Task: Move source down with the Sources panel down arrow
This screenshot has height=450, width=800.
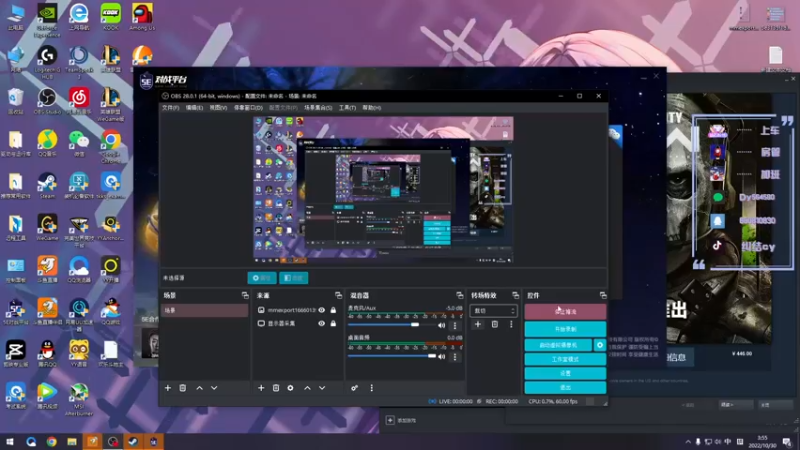Action: pyautogui.click(x=322, y=388)
